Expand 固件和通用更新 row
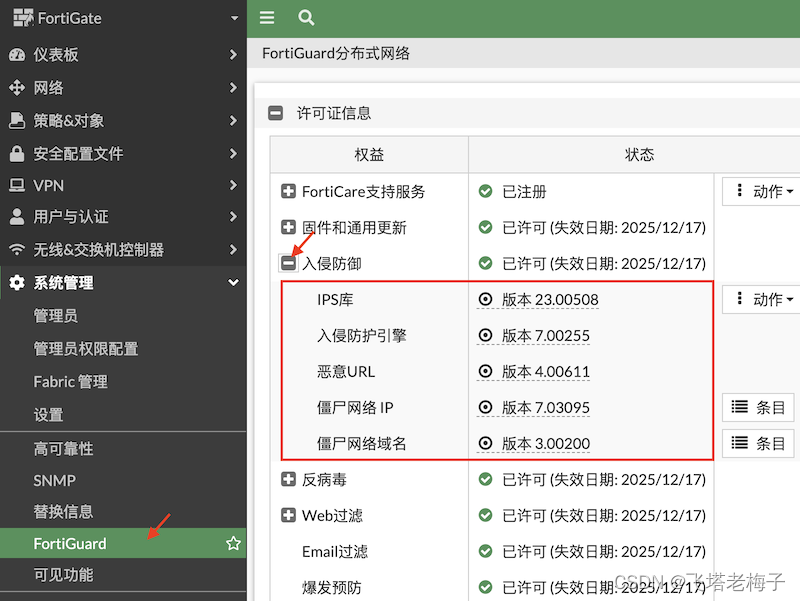800x601 pixels. coord(288,227)
